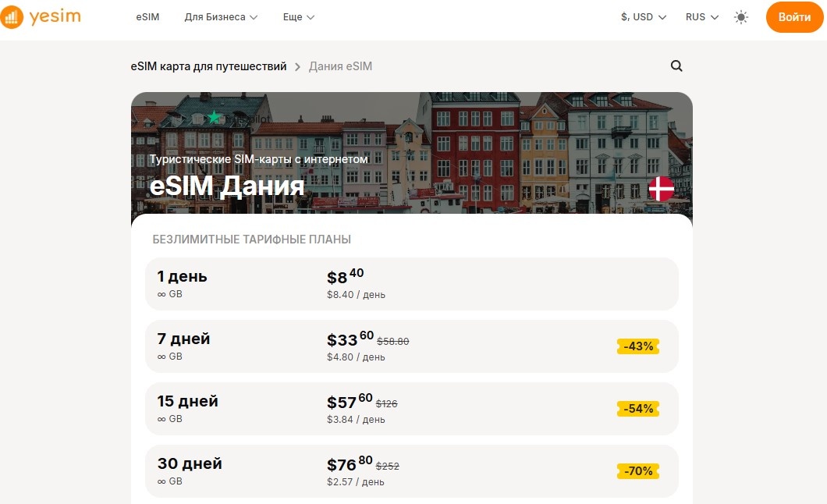
Task: Toggle light/dark theme with the sun icon
Action: pos(740,16)
